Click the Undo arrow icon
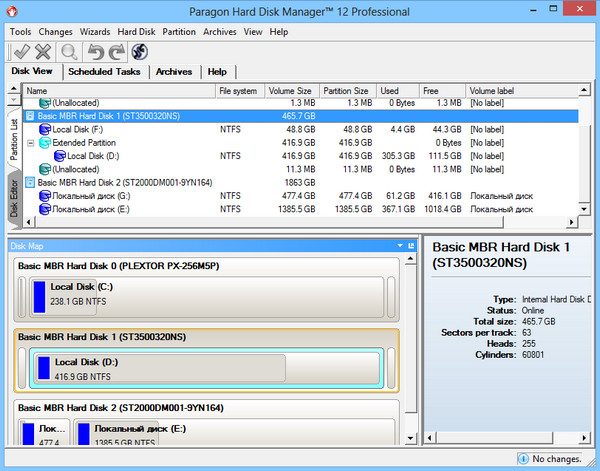Viewport: 600px width, 471px height. 95,52
